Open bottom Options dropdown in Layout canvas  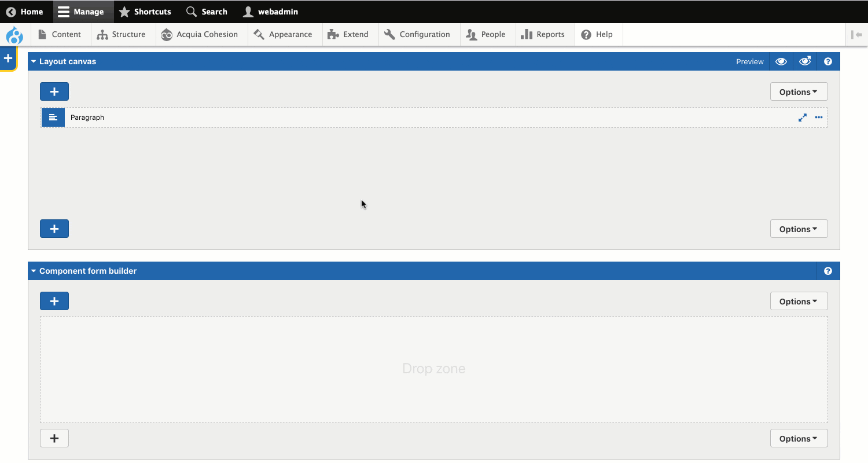[x=799, y=229]
